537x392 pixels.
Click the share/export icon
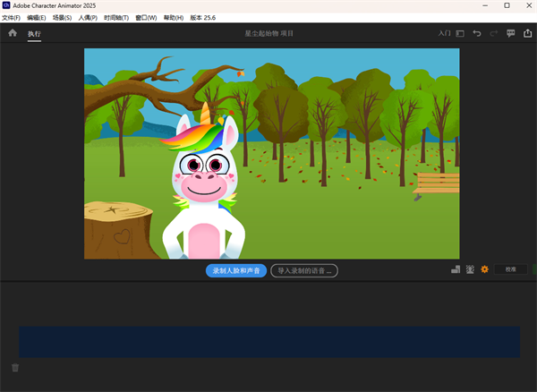pos(527,33)
